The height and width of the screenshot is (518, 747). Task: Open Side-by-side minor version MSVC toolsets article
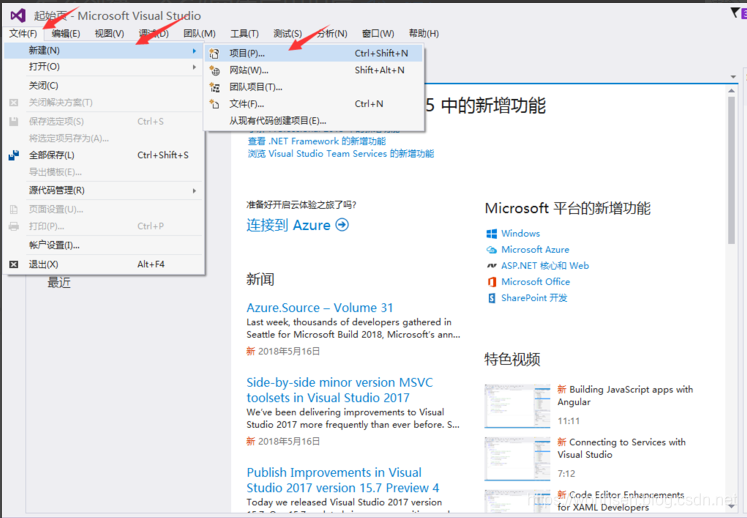[x=340, y=390]
